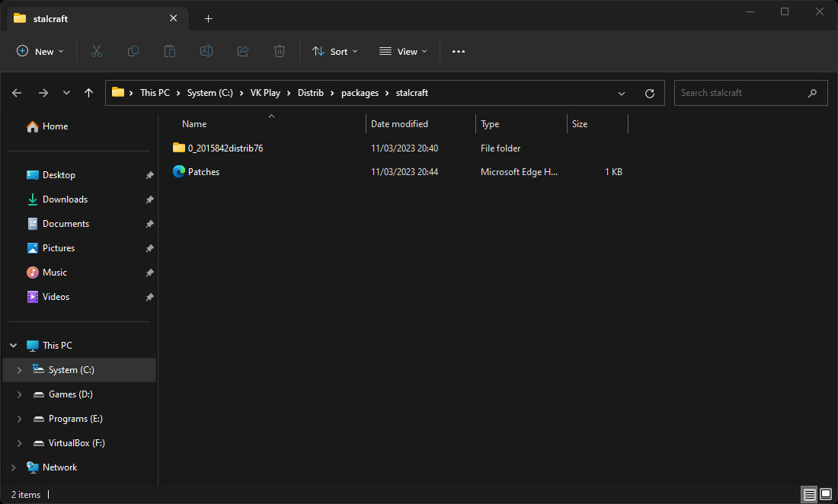
Task: Select the Patches Edge file icon
Action: click(x=179, y=171)
